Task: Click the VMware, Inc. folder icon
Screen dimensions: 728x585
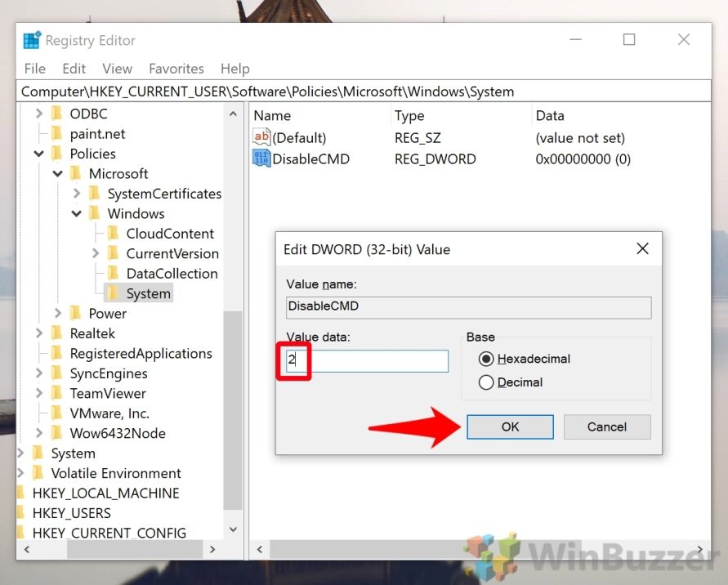Action: point(56,413)
